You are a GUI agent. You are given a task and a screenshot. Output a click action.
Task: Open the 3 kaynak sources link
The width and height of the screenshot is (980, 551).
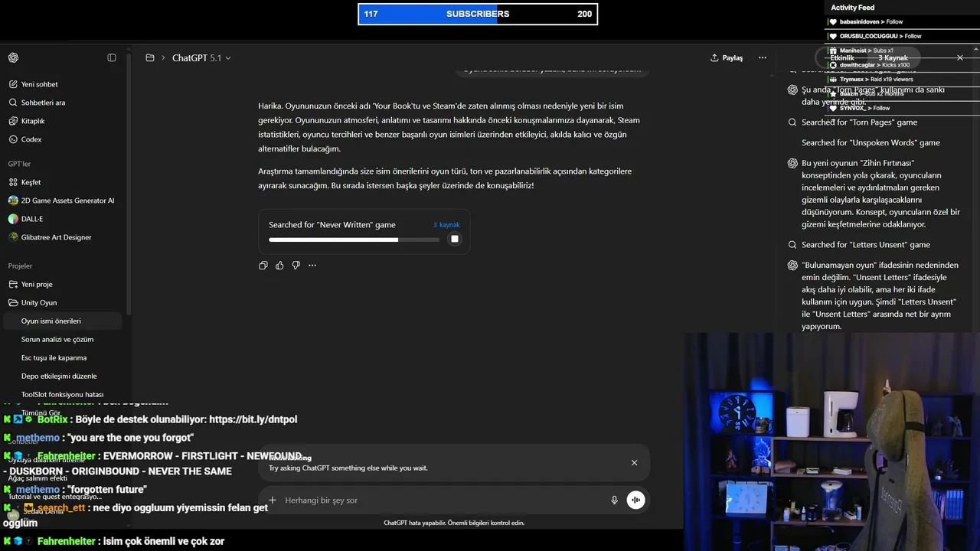tap(446, 225)
